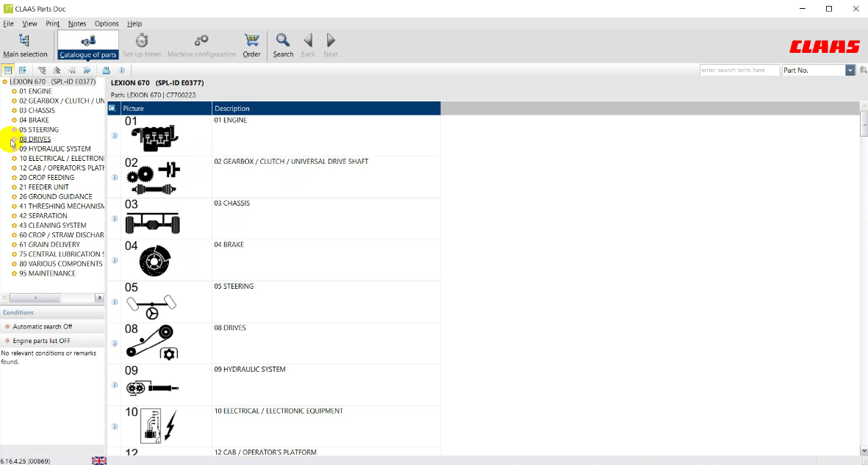Select 26 GROUND GUIDANCE in the tree

click(55, 197)
